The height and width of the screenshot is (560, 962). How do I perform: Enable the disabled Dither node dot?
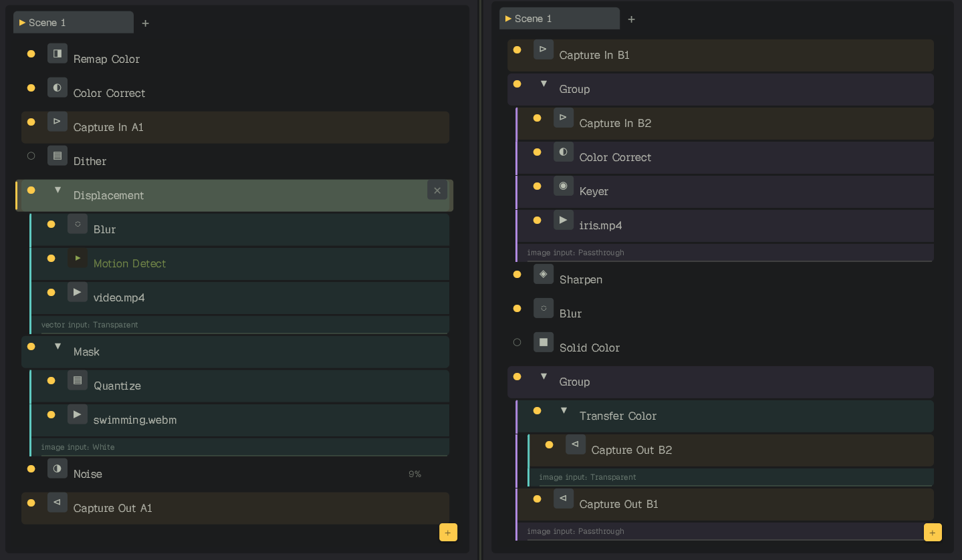tap(31, 156)
